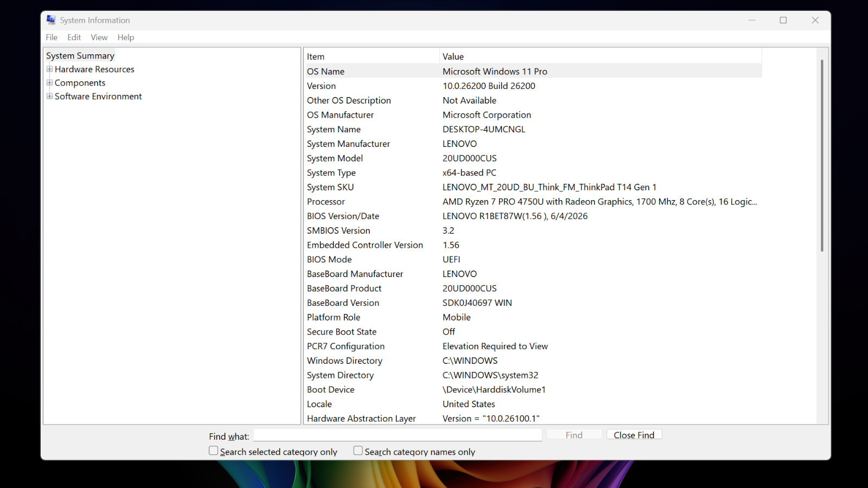Image resolution: width=868 pixels, height=488 pixels.
Task: Enable Search category names only checkbox
Action: click(x=358, y=451)
